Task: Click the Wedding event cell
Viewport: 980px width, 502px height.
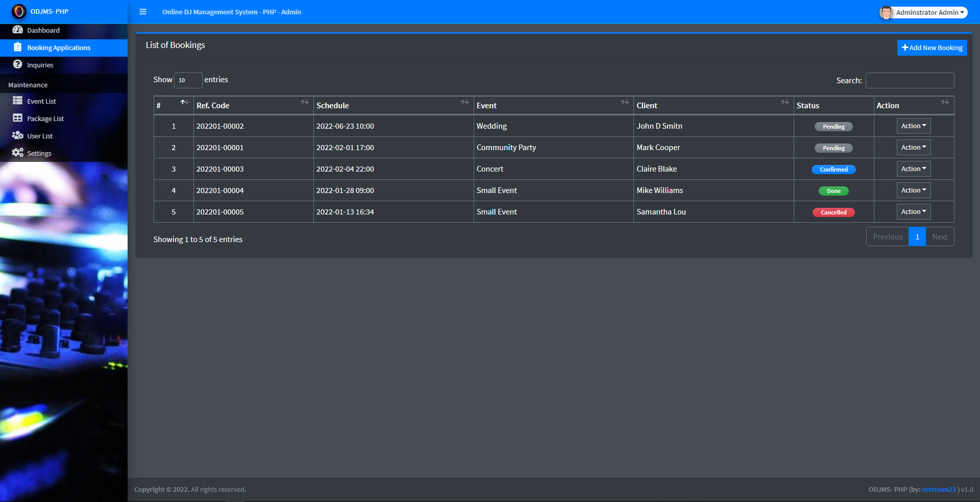Action: (x=554, y=126)
